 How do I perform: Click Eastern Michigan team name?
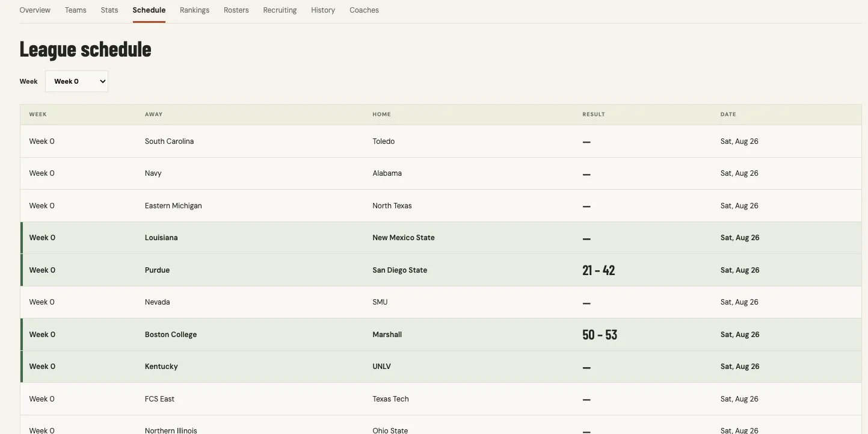[173, 206]
